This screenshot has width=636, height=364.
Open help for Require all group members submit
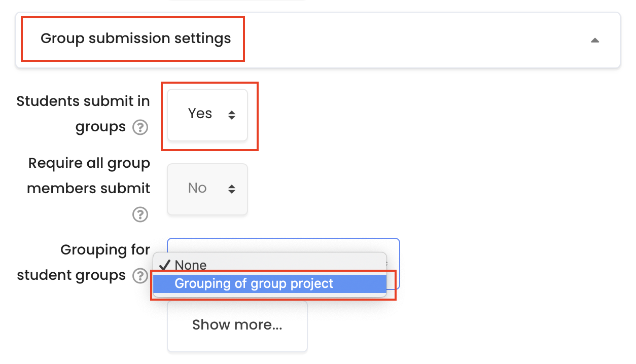(140, 214)
